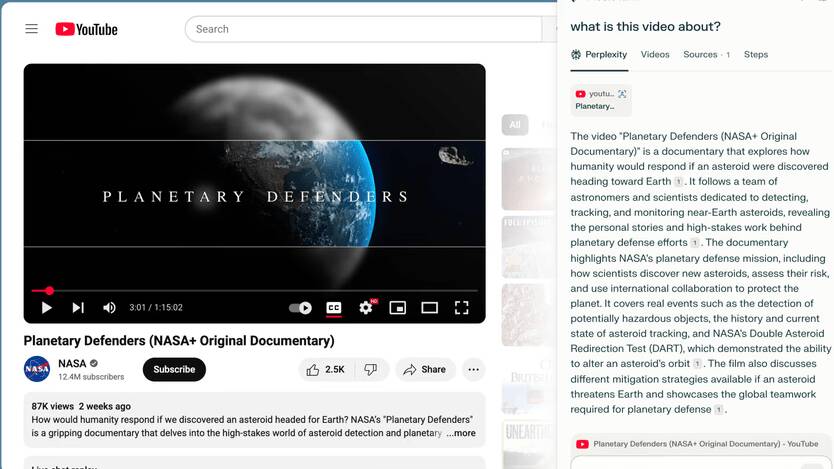Open the video settings gear

pos(366,307)
